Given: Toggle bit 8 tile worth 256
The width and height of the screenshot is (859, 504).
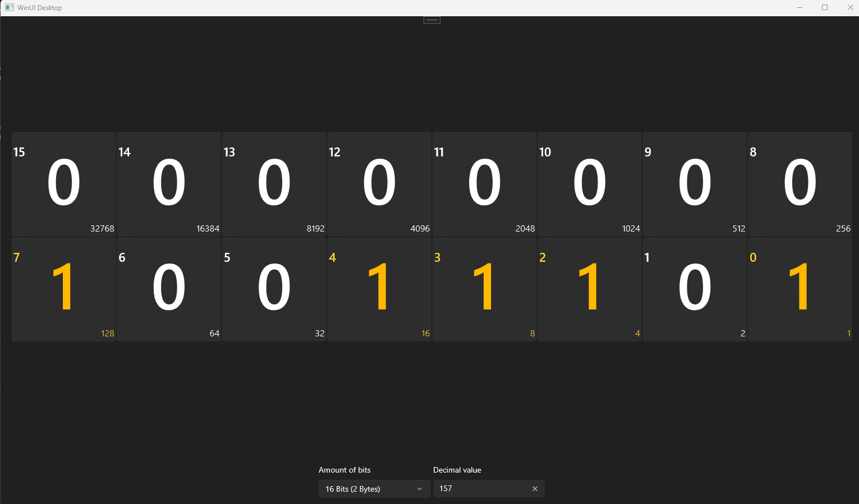Looking at the screenshot, I should [x=800, y=184].
